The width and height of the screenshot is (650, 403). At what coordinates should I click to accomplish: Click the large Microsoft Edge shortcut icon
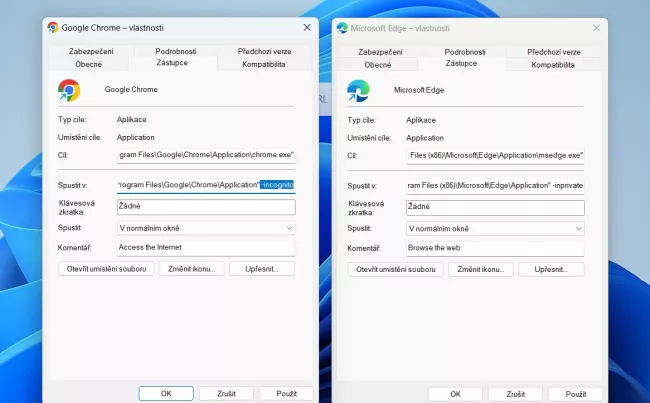click(358, 91)
